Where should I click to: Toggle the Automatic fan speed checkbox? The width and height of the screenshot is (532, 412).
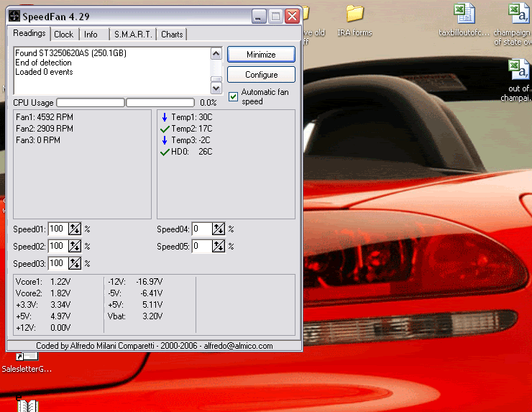[233, 96]
